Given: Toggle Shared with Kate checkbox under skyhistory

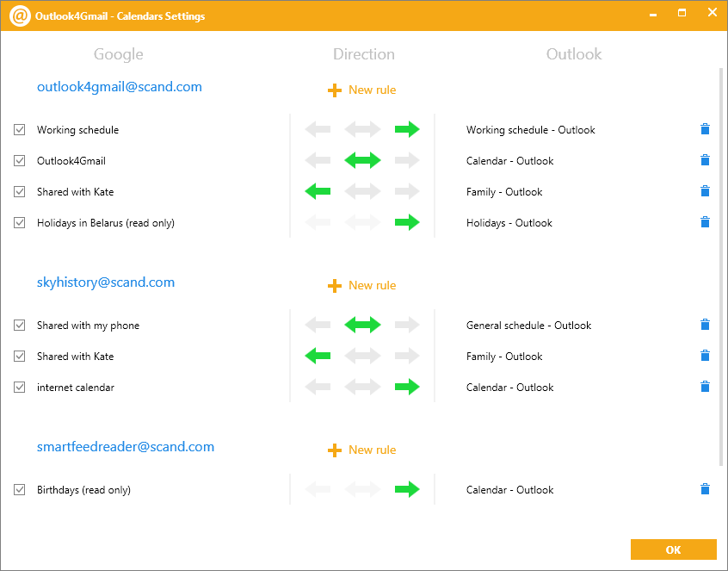Looking at the screenshot, I should point(20,357).
